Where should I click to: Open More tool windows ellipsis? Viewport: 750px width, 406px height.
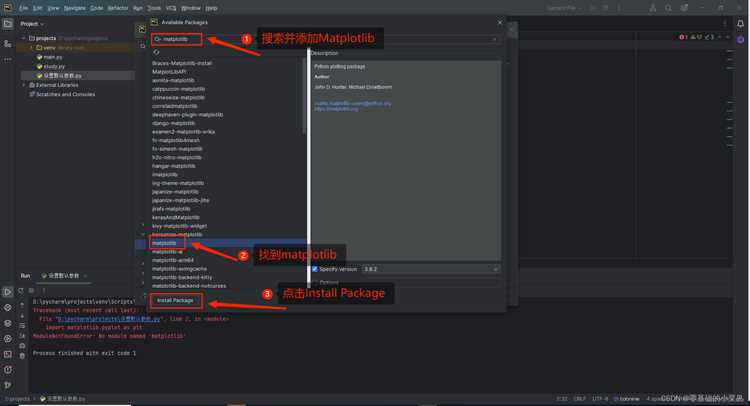8,60
